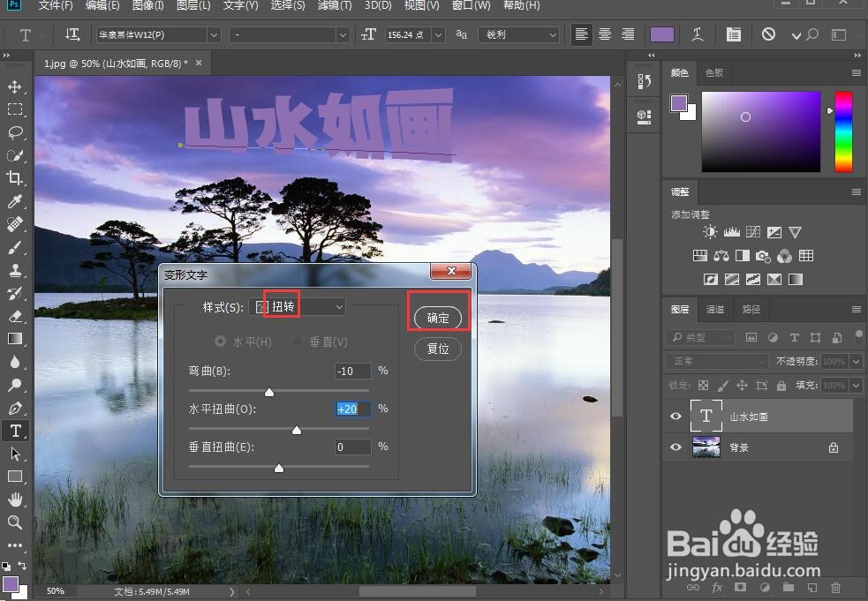Toggle the layer filter switch
The width and height of the screenshot is (868, 601).
(x=858, y=336)
